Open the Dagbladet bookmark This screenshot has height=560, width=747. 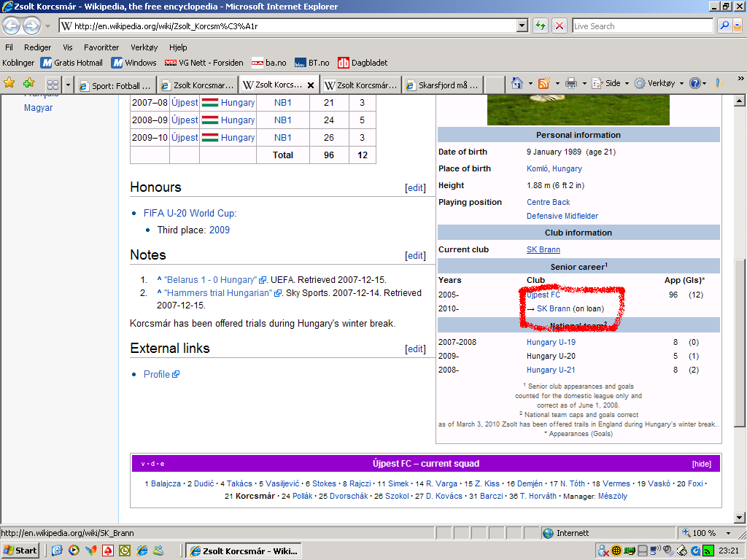(x=363, y=63)
